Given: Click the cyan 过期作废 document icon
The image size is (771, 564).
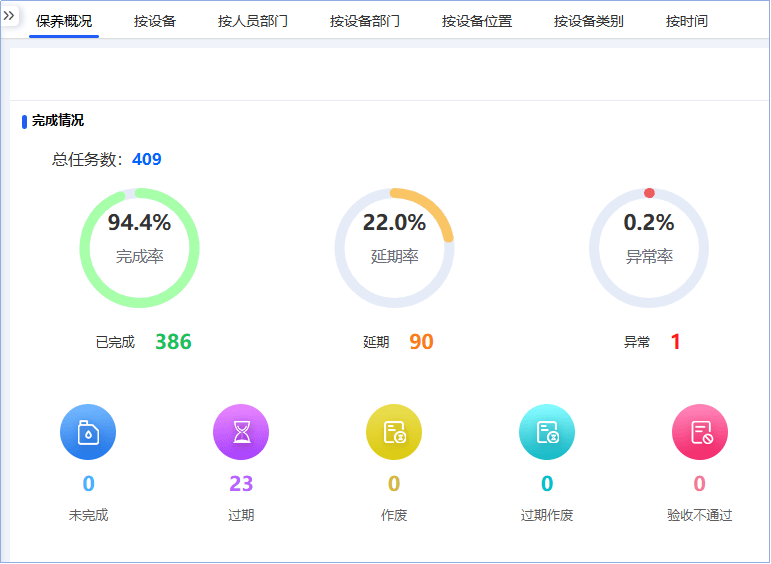Looking at the screenshot, I should pyautogui.click(x=547, y=432).
